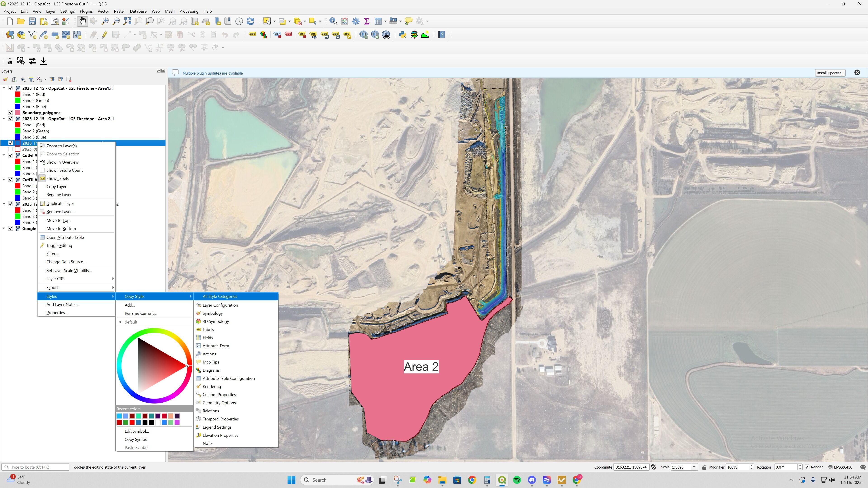Enable the unchecked italic 2025_09 layer checkbox
868x488 pixels.
(x=10, y=149)
